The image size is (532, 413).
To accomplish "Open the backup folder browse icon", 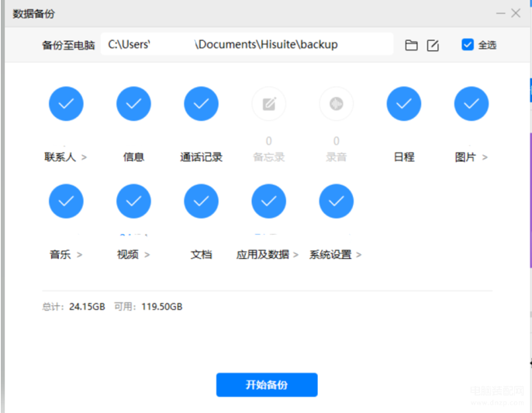I will (411, 45).
